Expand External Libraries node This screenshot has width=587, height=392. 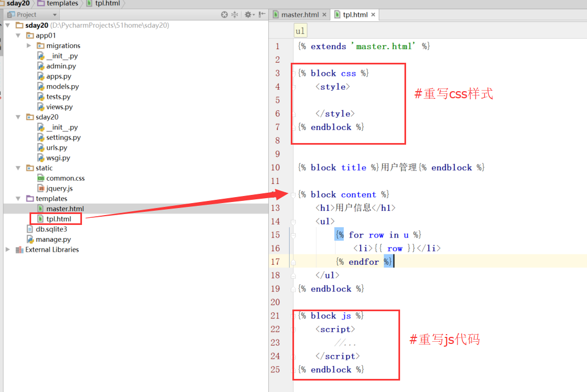point(8,249)
